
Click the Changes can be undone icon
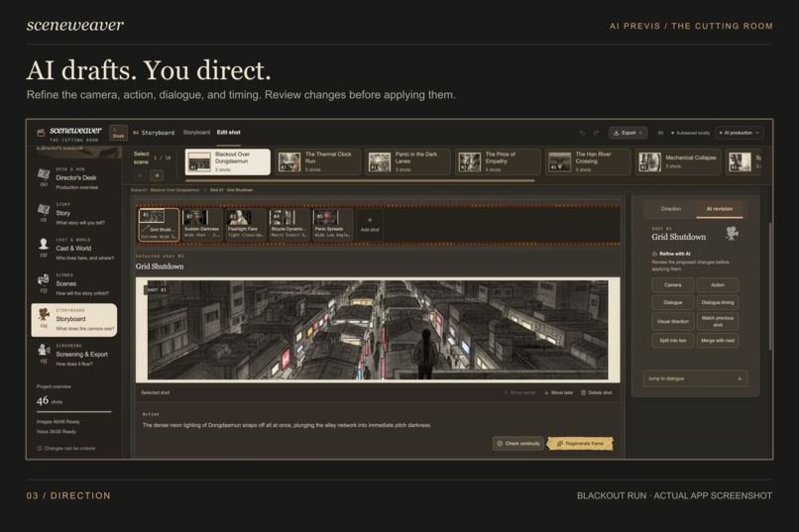40,449
